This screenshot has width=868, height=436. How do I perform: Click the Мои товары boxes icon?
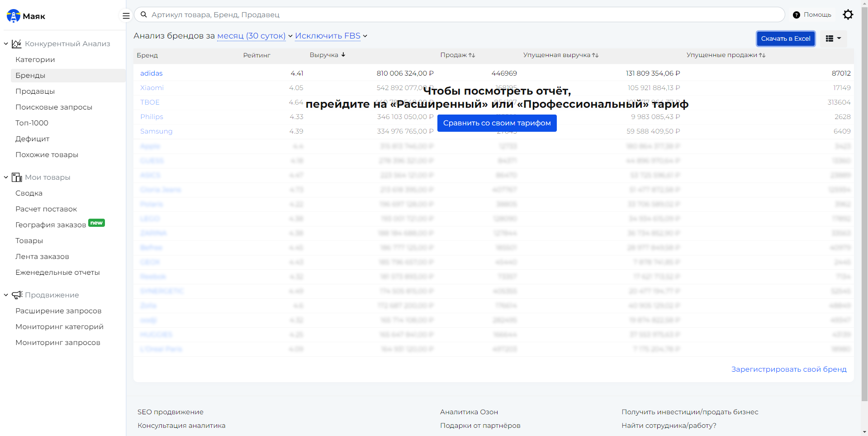[x=17, y=177]
